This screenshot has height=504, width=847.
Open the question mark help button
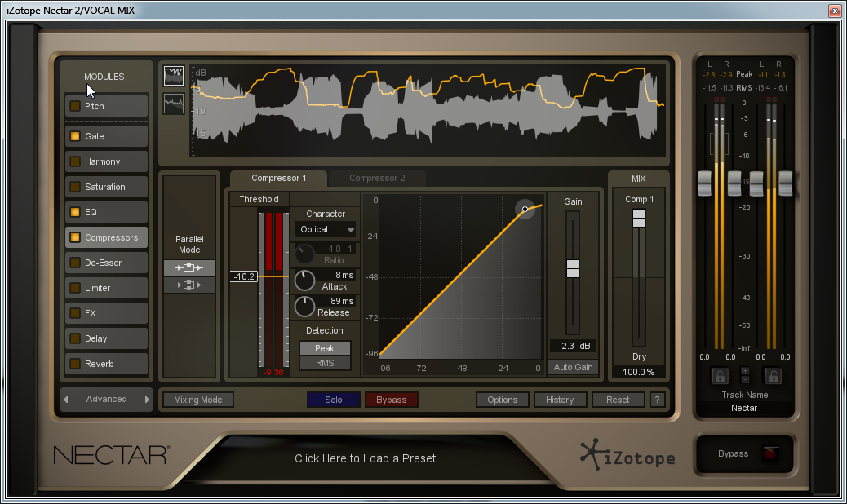(x=657, y=400)
